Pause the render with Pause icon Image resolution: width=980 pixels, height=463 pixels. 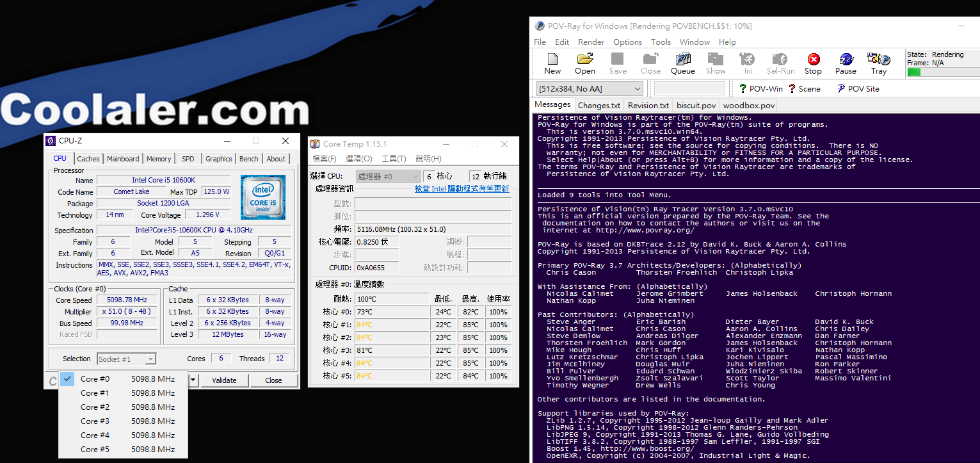tap(846, 60)
